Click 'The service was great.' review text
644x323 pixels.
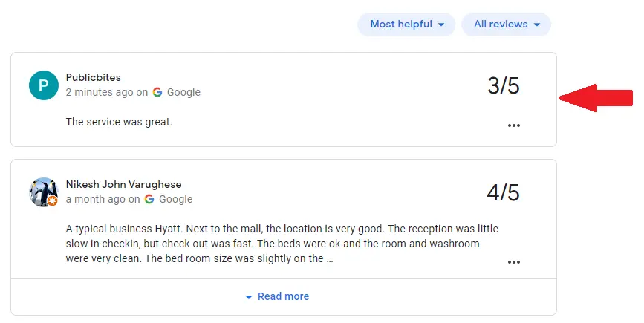click(x=119, y=122)
